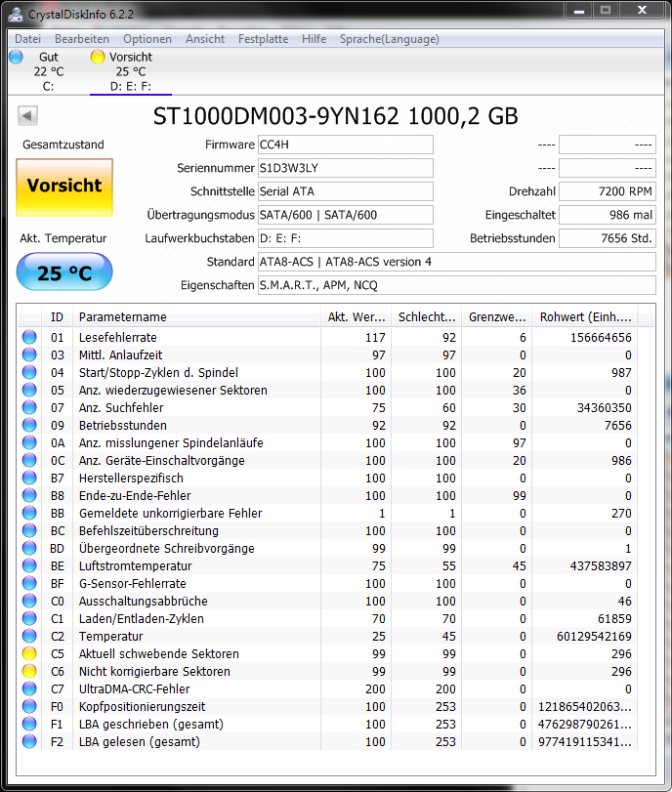The width and height of the screenshot is (672, 792).
Task: Click status icon of LBA gelesen (gesamt)
Action: click(29, 741)
